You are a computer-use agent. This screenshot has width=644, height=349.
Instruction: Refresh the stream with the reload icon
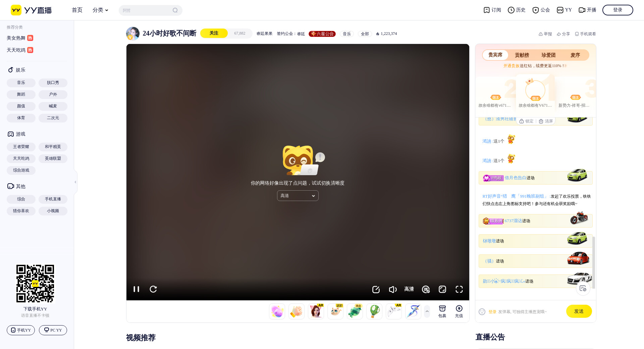[153, 289]
